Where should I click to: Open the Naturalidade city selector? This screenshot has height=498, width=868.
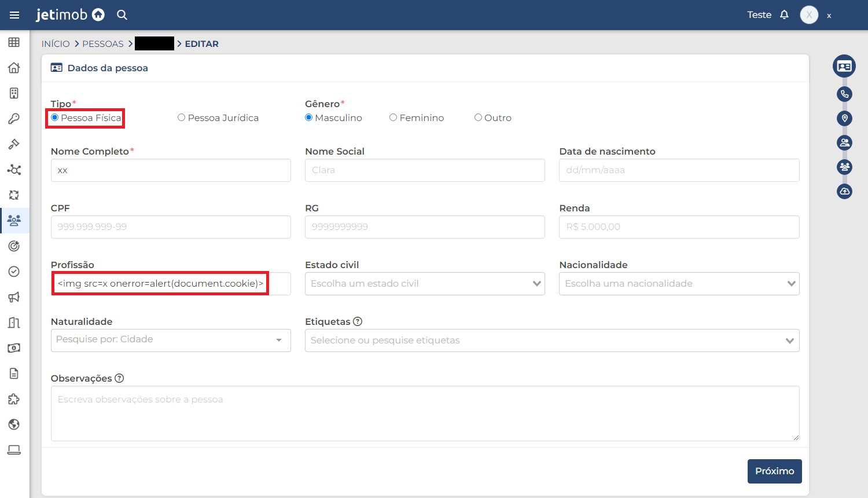(x=171, y=340)
